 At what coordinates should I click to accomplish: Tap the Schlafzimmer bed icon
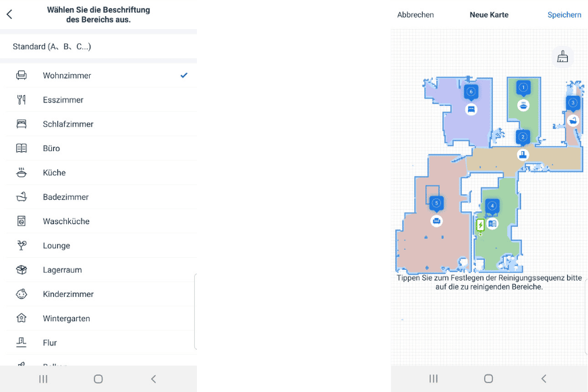click(x=22, y=124)
